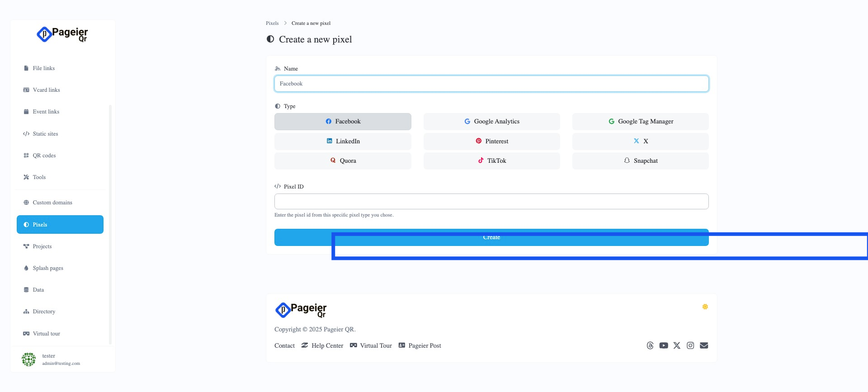This screenshot has height=392, width=868.
Task: Toggle the sun theme switcher icon
Action: pyautogui.click(x=705, y=307)
